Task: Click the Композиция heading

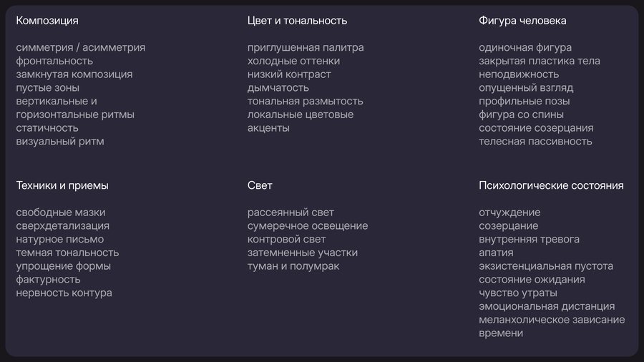Action: tap(47, 21)
